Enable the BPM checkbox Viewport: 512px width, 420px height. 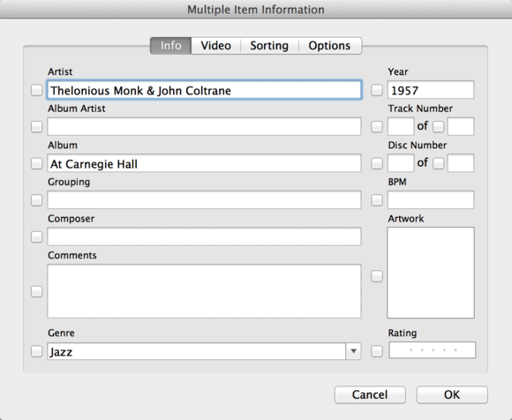(377, 200)
